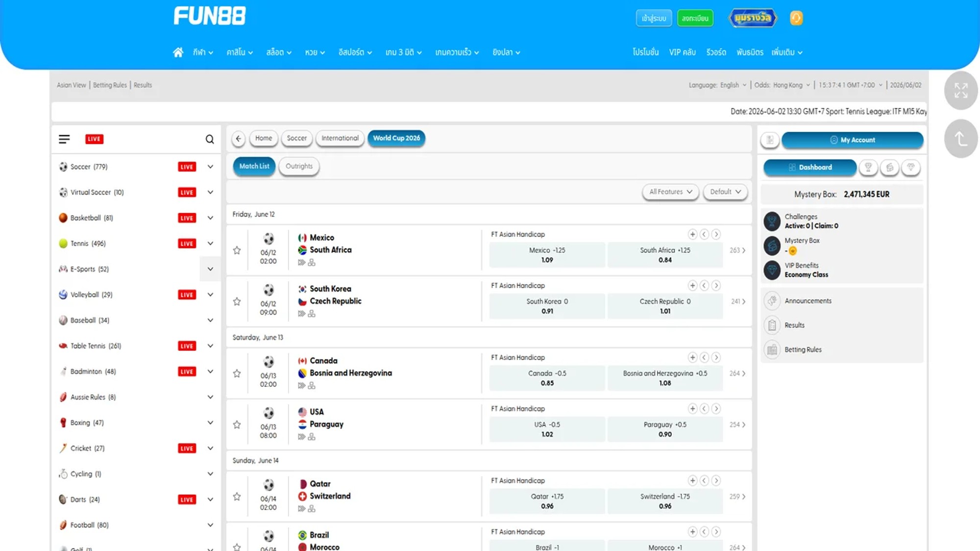Open the Results link in top bar
Screen dimensions: 980x551
[x=143, y=85]
